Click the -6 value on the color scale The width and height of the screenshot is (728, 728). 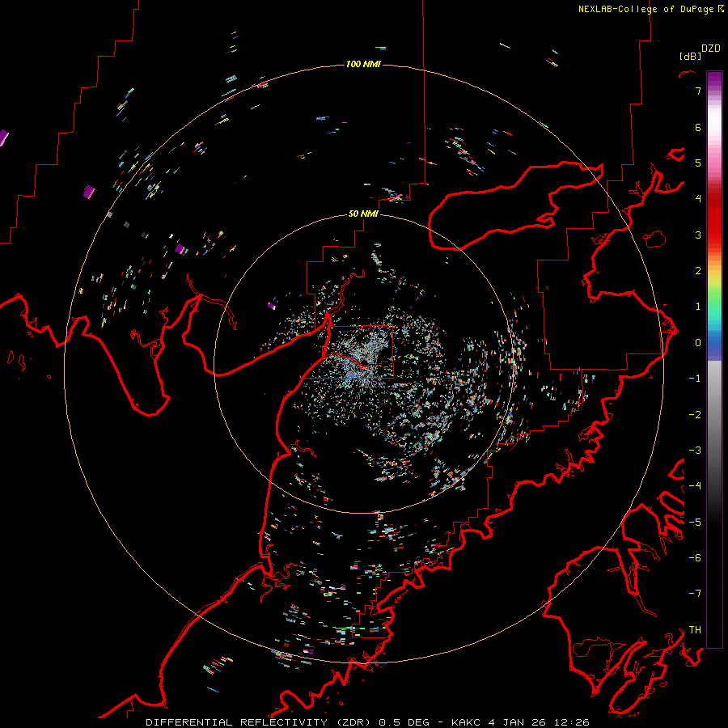pyautogui.click(x=695, y=558)
